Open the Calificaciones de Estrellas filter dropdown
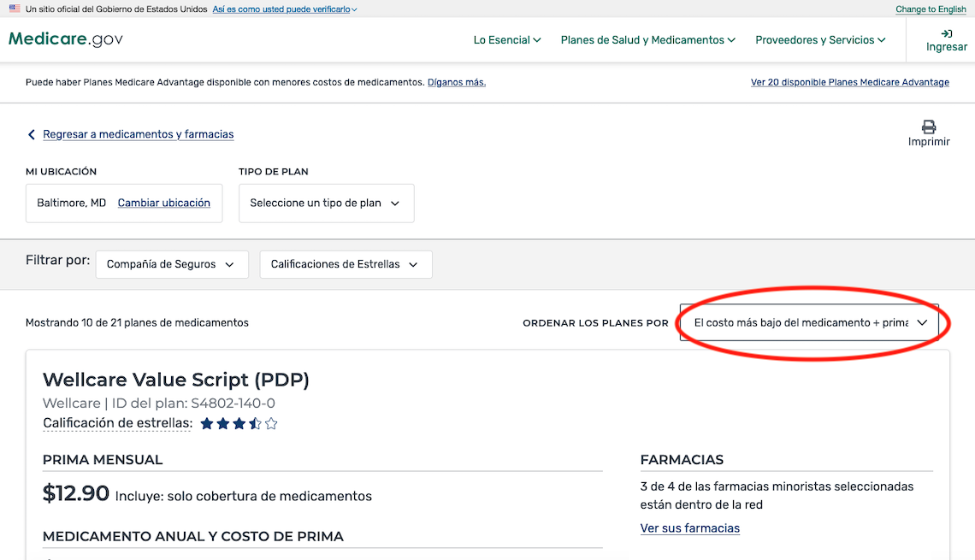 [345, 264]
